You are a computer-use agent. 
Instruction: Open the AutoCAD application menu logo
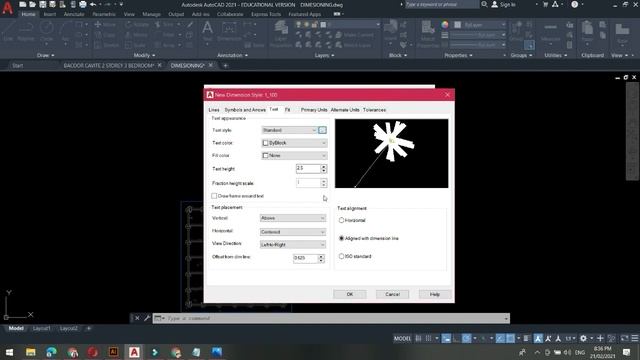pyautogui.click(x=7, y=8)
